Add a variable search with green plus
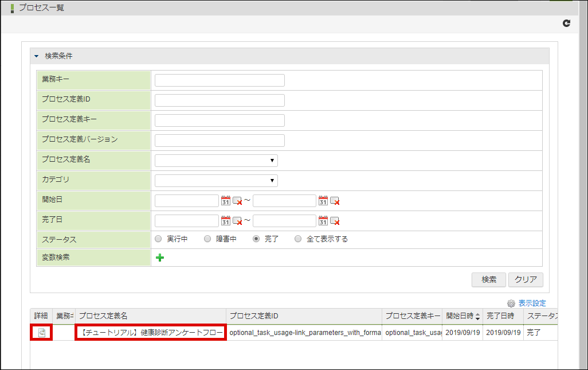The image size is (588, 370). (160, 258)
